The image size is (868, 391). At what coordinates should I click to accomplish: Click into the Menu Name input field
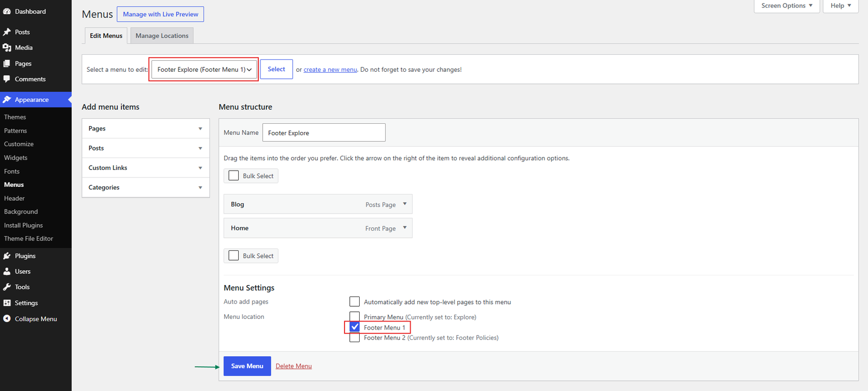click(324, 133)
